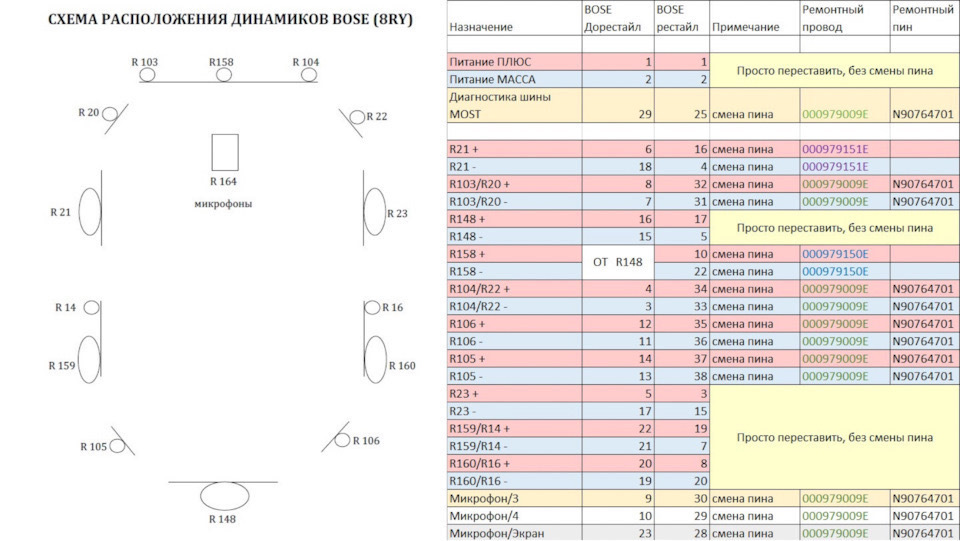Select the 'R 148' label below the subwoofer
The height and width of the screenshot is (541, 960).
pyautogui.click(x=222, y=519)
